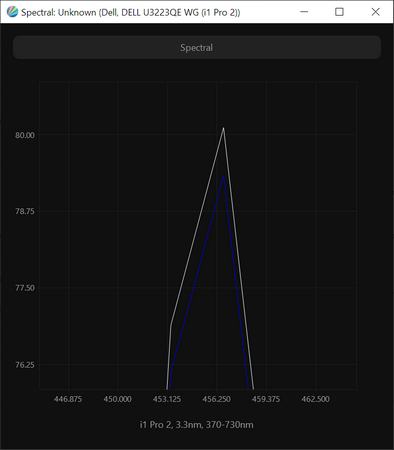Click the 446.875 x-axis label

[68, 399]
